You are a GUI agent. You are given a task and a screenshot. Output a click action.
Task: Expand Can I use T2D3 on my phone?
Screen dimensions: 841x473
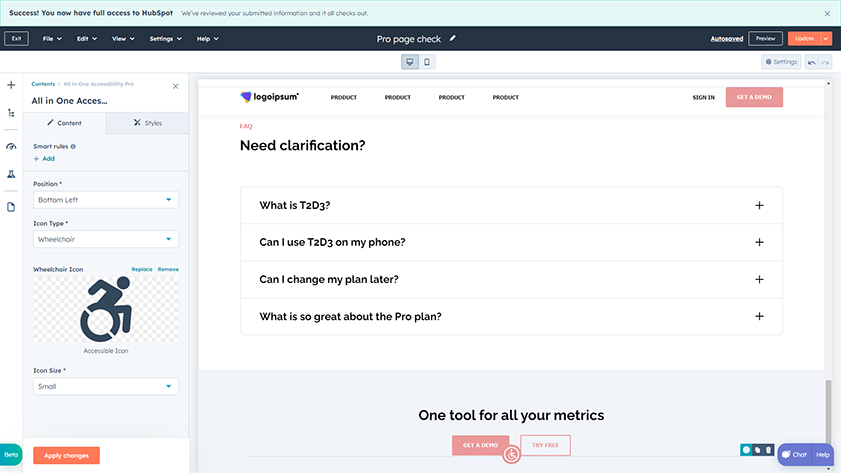point(511,242)
